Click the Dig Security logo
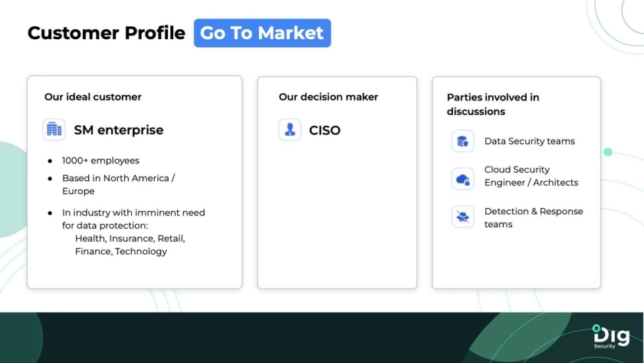This screenshot has height=363, width=644. 610,336
